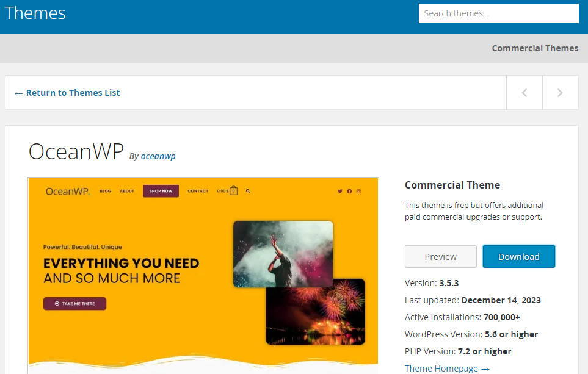Click the '5.6 or higher' WordPress version
Screen dimensions: 588x374
511,334
